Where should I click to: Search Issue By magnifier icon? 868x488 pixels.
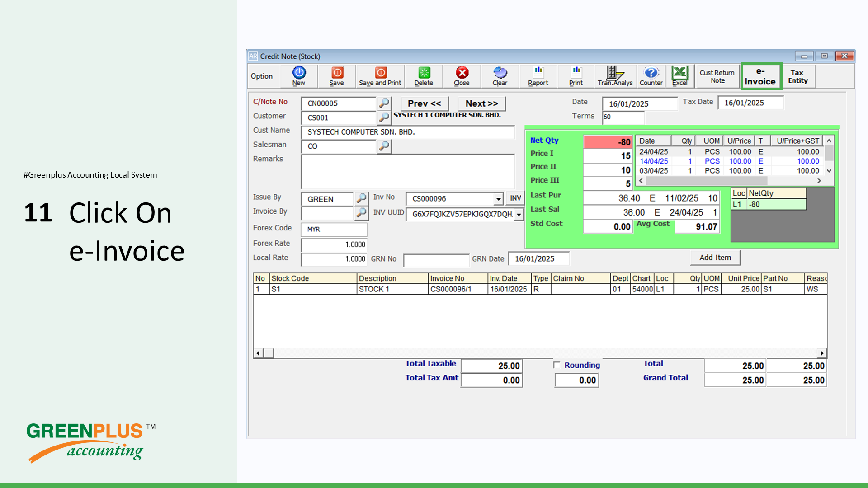pos(361,198)
